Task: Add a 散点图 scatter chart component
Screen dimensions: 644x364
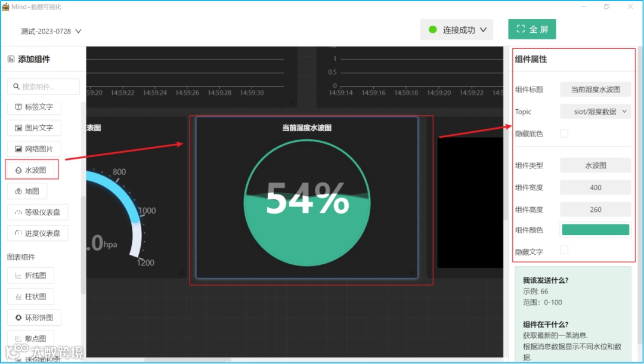Action: click(x=31, y=338)
